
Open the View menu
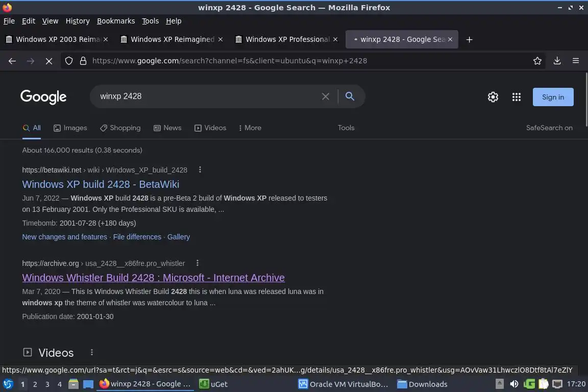[x=50, y=21]
